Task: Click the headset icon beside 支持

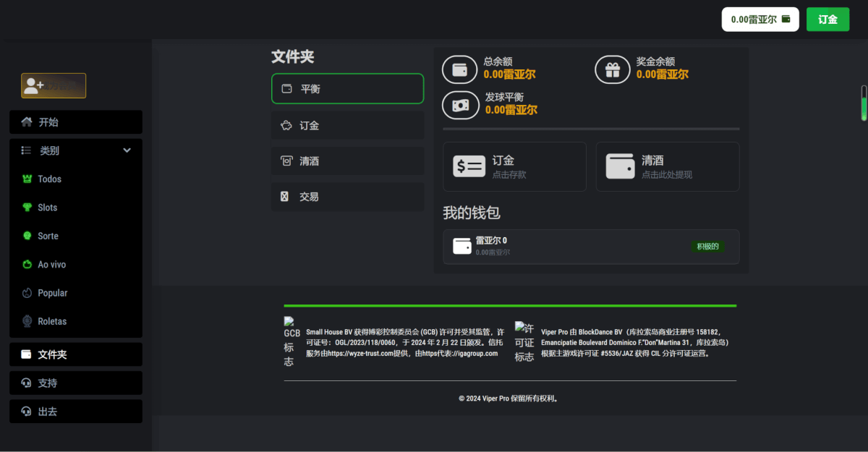Action: click(x=27, y=383)
